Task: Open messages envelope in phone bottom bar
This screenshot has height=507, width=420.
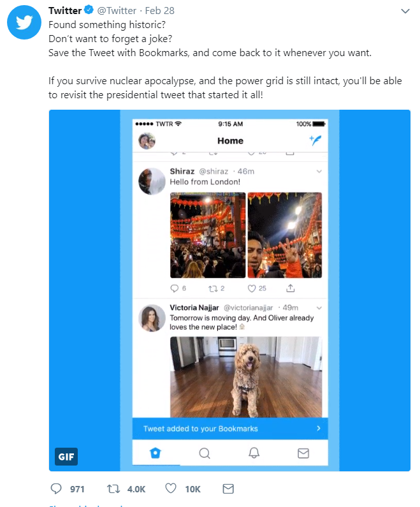Action: pos(303,453)
